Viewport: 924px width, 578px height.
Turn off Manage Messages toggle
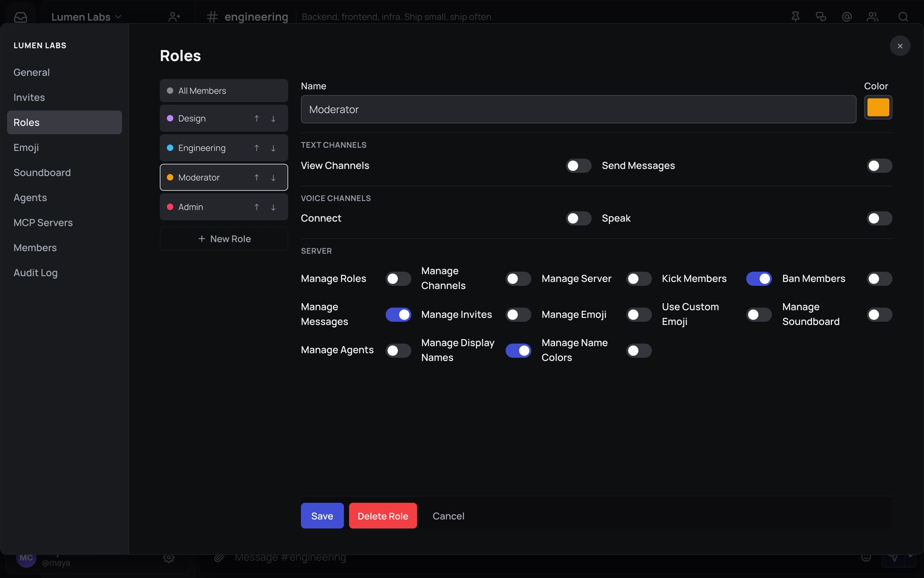tap(398, 314)
